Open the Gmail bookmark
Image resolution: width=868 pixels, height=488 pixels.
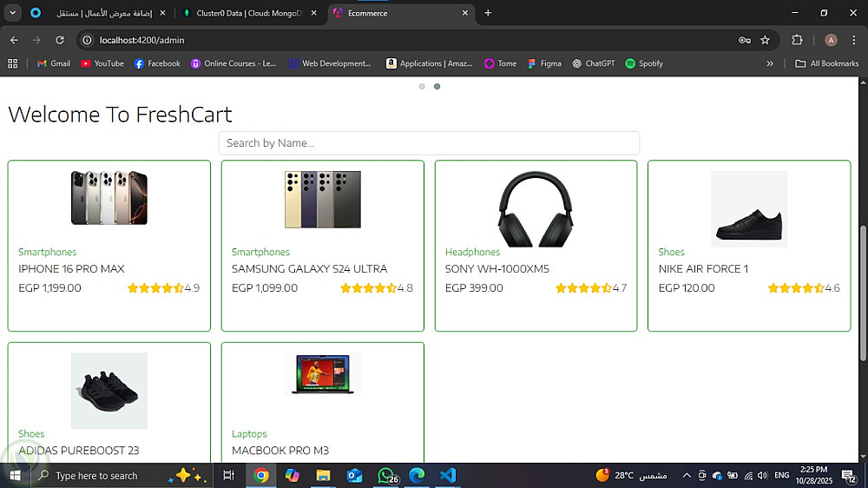pyautogui.click(x=54, y=63)
